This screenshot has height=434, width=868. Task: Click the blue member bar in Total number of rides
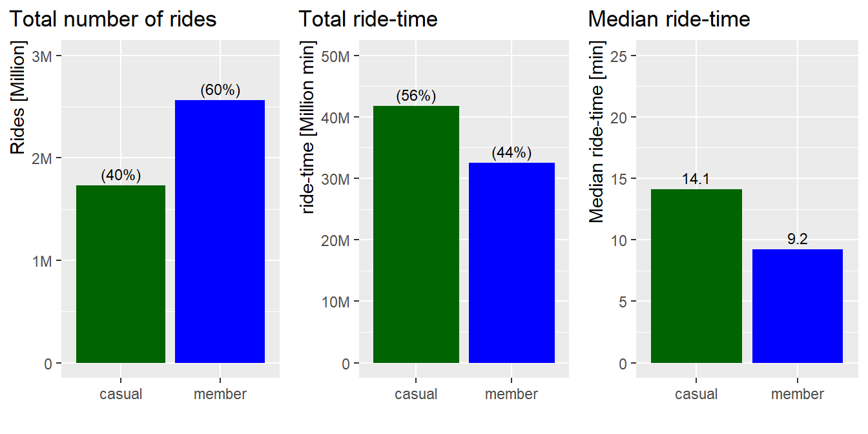(220, 231)
